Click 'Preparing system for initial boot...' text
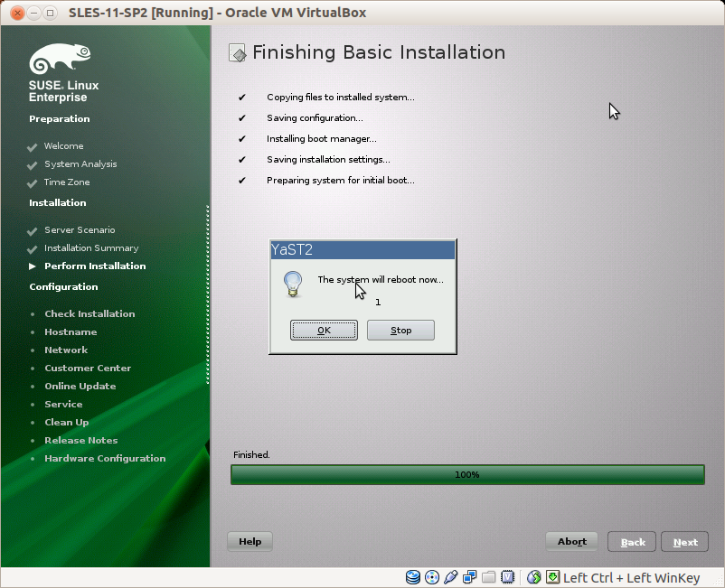Screen dimensions: 725x588 [341, 180]
